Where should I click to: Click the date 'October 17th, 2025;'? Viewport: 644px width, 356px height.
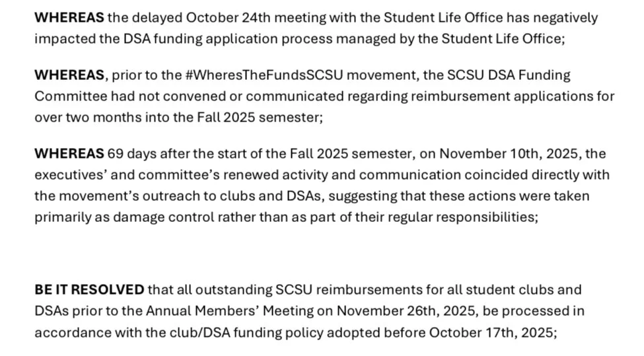[493, 333]
